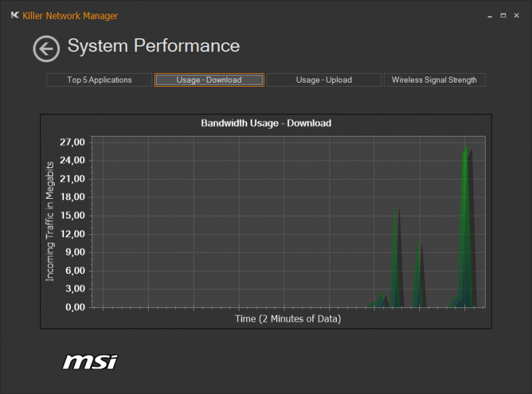532x394 pixels.
Task: Click the Incoming Traffic in Megabits axis label
Action: coord(50,221)
